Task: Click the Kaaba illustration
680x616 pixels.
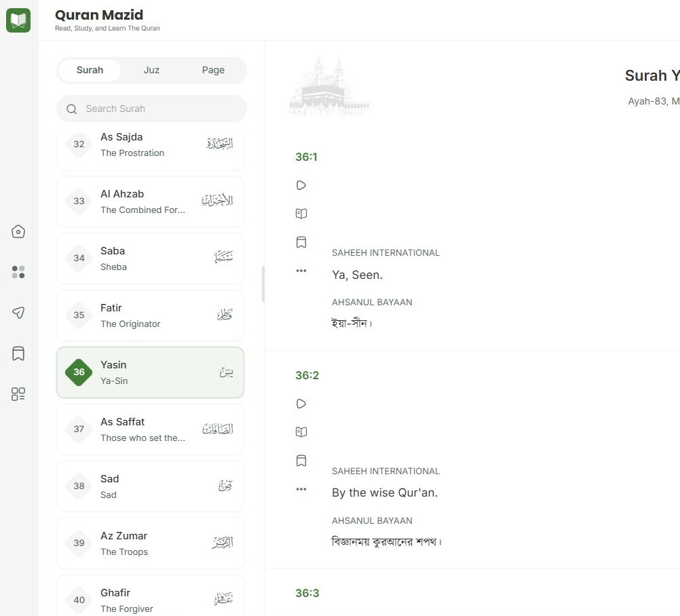Action: (330, 87)
